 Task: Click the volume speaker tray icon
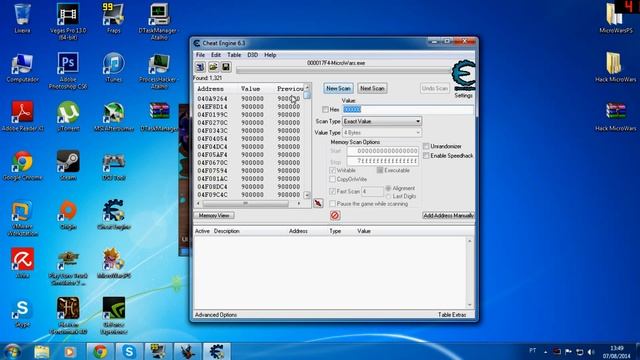(x=591, y=351)
